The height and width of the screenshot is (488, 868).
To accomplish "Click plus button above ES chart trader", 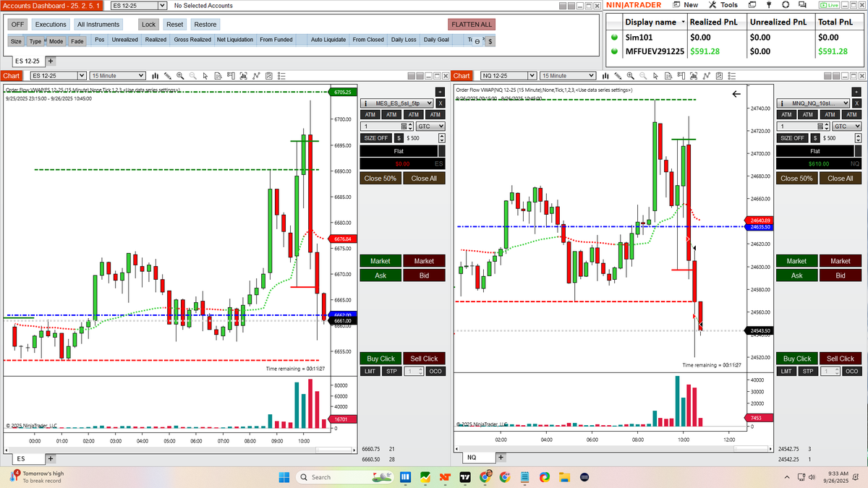I will 439,92.
